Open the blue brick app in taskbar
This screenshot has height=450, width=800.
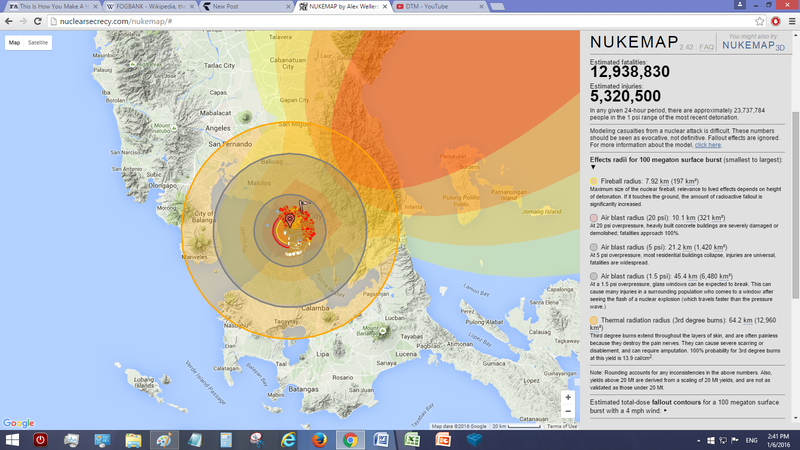474,440
